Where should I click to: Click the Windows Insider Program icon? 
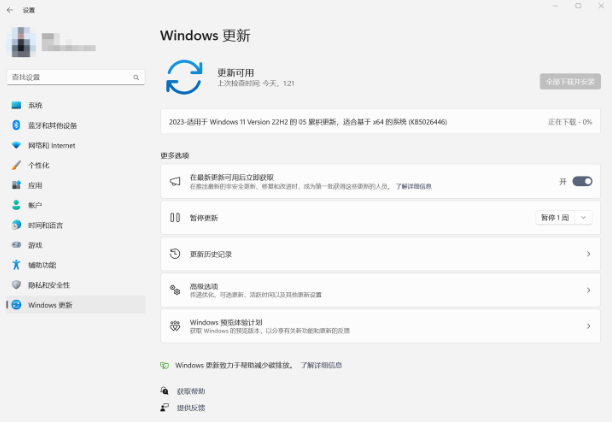tap(175, 326)
